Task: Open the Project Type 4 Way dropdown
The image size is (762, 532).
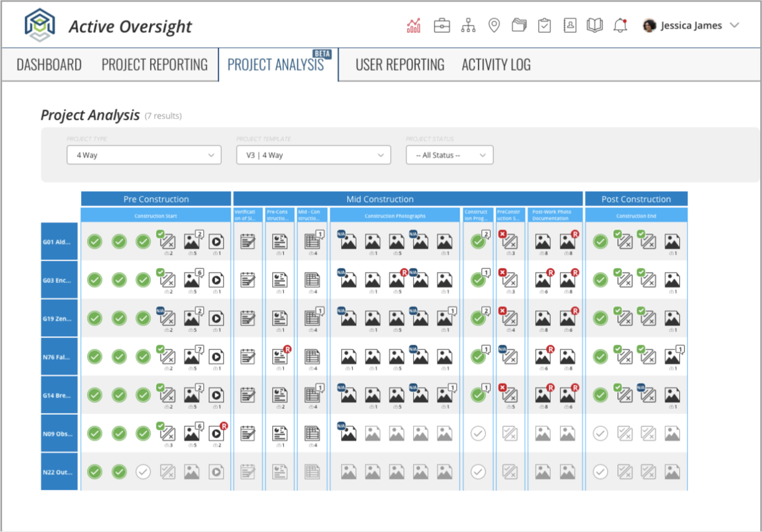Action: (x=143, y=155)
